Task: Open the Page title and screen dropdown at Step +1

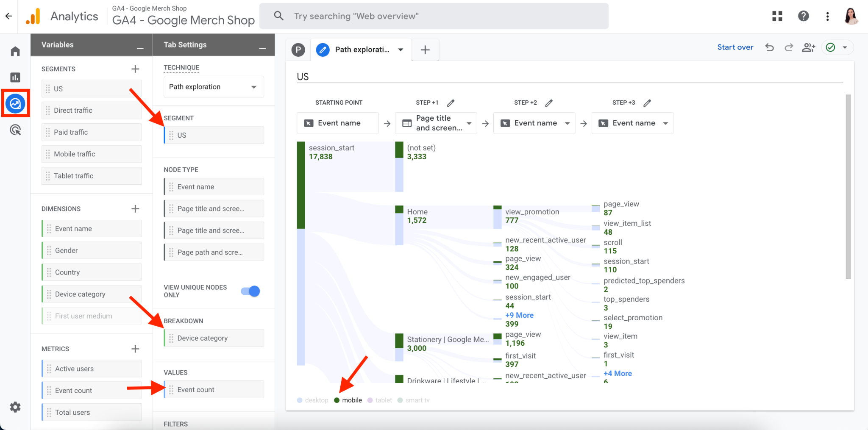Action: (x=436, y=123)
